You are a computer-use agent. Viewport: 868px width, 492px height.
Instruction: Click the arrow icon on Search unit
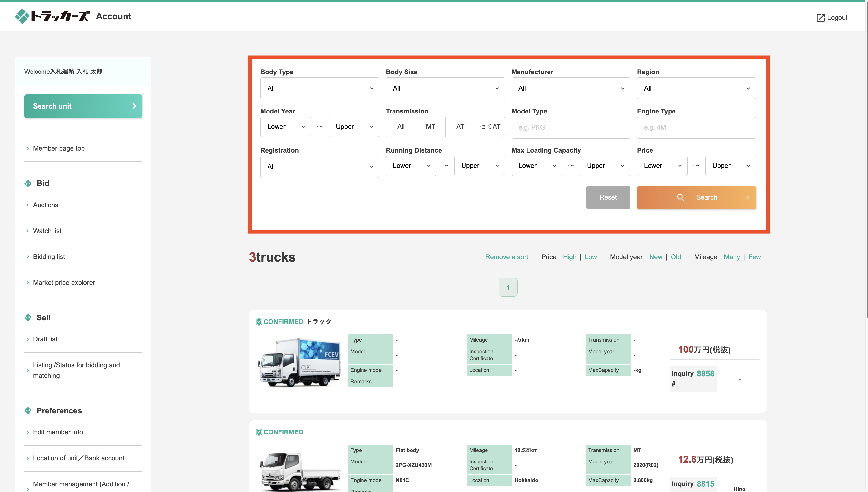click(x=134, y=106)
